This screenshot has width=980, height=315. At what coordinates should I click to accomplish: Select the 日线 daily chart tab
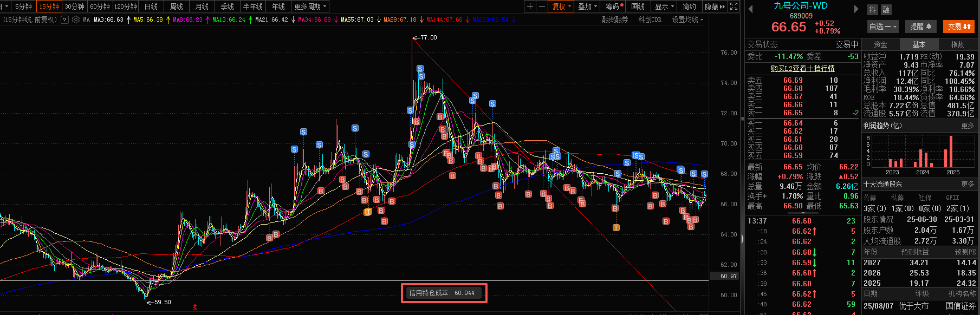pyautogui.click(x=151, y=6)
